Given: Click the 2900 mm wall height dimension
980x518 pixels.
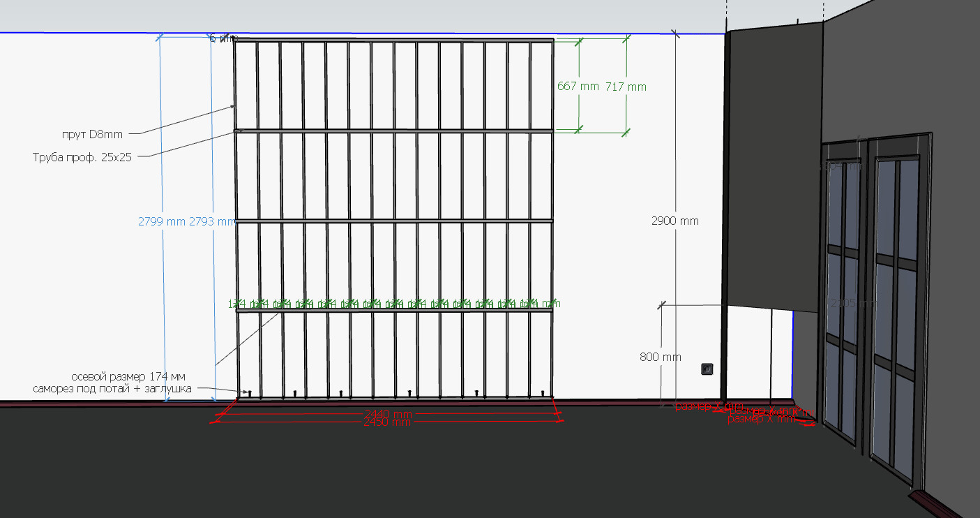Looking at the screenshot, I should [674, 221].
